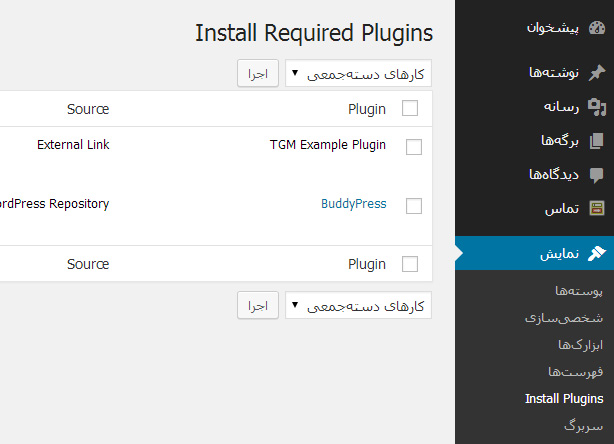
Task: Click WordPress Repository source text
Action: (54, 204)
